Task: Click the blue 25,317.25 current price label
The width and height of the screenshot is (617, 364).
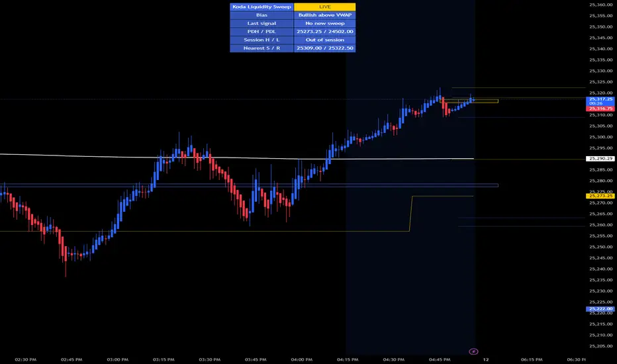Action: pyautogui.click(x=600, y=101)
